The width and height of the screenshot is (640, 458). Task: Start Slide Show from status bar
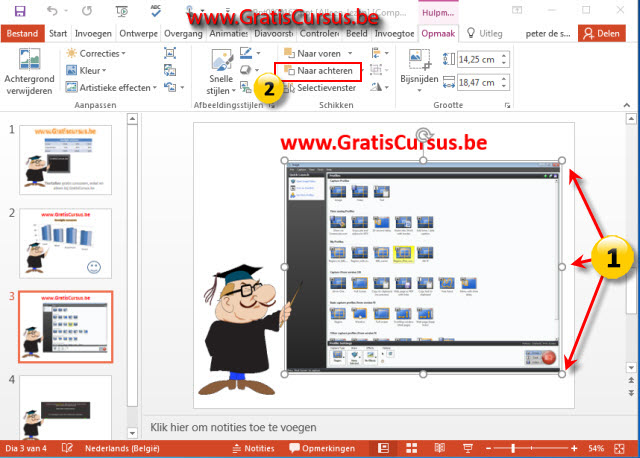point(468,449)
